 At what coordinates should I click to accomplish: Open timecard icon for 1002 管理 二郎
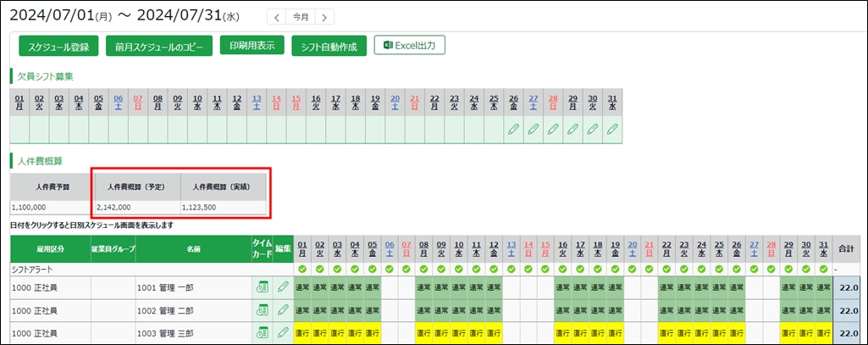tap(262, 311)
